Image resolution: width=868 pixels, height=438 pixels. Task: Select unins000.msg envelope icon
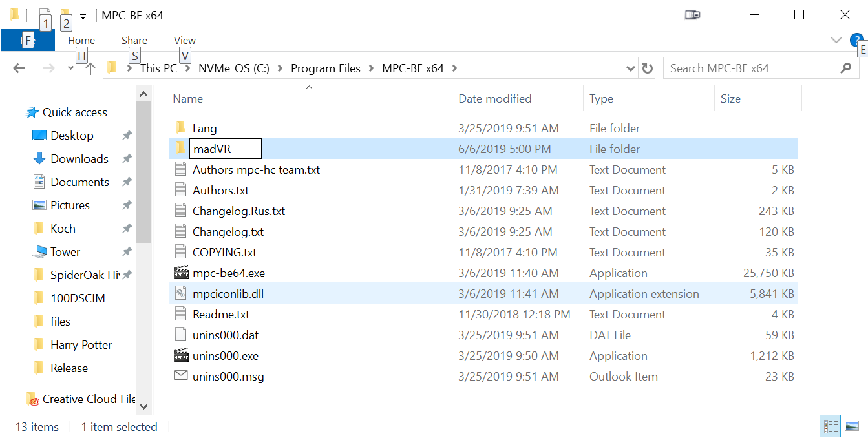click(x=181, y=375)
